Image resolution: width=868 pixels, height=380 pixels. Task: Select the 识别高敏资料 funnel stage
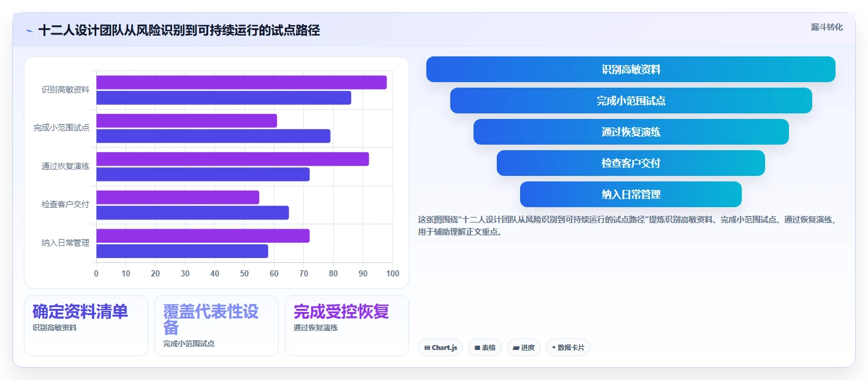pyautogui.click(x=631, y=69)
